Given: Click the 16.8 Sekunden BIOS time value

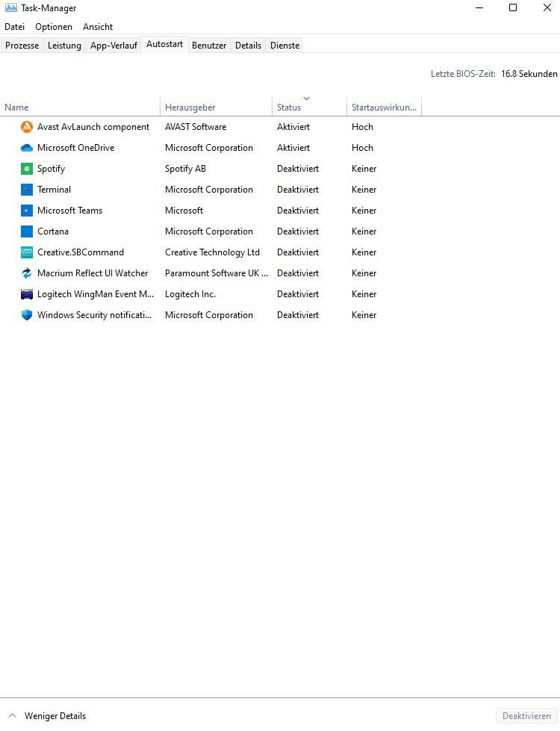Looking at the screenshot, I should click(529, 74).
